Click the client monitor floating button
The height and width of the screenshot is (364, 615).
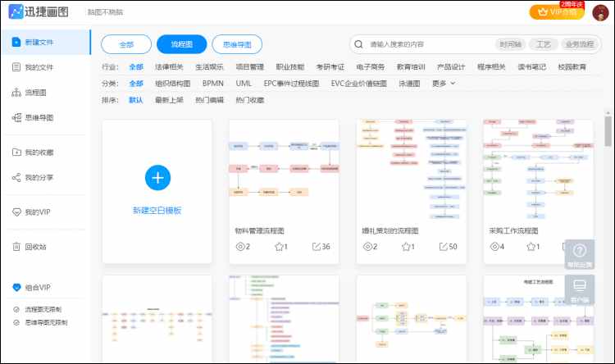coord(580,289)
